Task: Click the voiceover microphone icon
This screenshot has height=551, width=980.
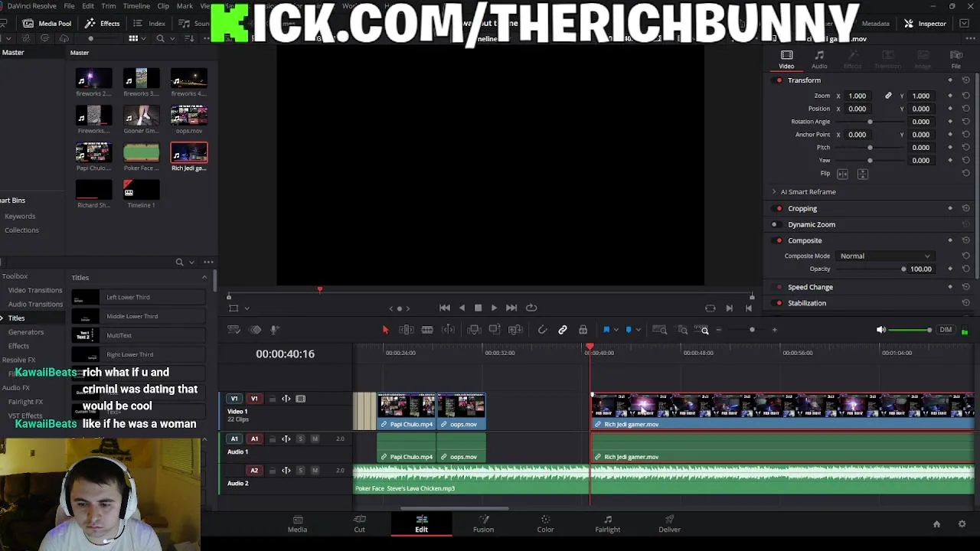Action: point(276,330)
